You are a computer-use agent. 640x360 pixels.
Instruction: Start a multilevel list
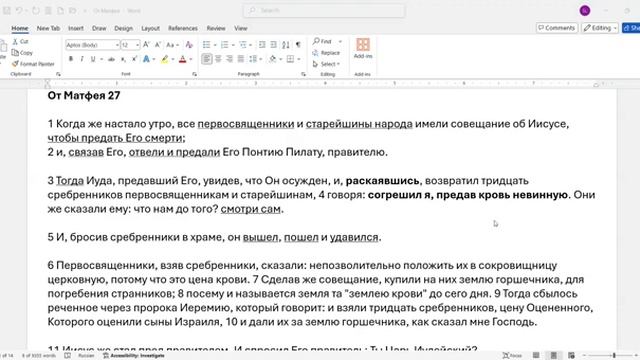(x=243, y=44)
